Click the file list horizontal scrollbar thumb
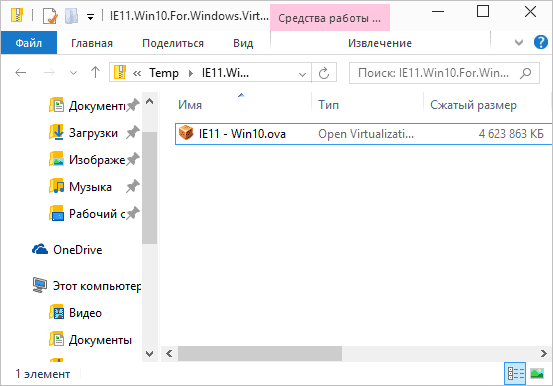This screenshot has width=553, height=386. pos(260,353)
